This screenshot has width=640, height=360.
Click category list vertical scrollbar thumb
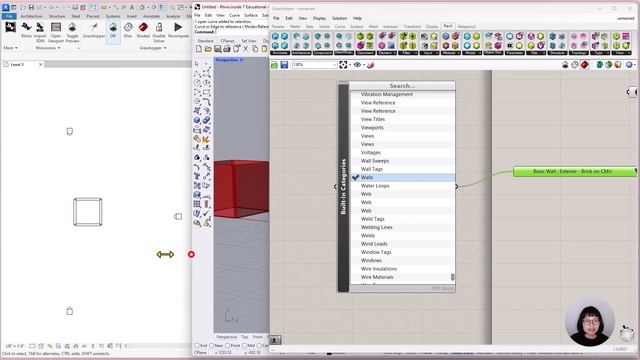452,277
